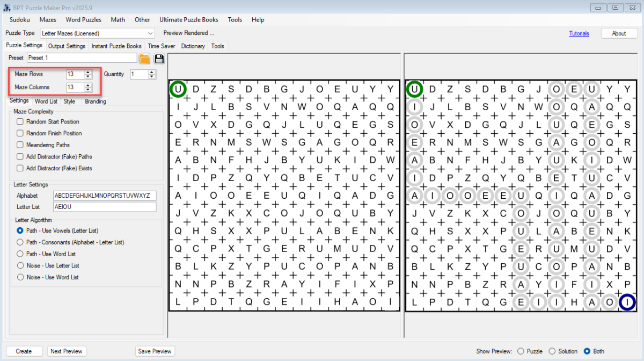Open the Sudoku menu
The image size is (644, 361).
pos(20,19)
